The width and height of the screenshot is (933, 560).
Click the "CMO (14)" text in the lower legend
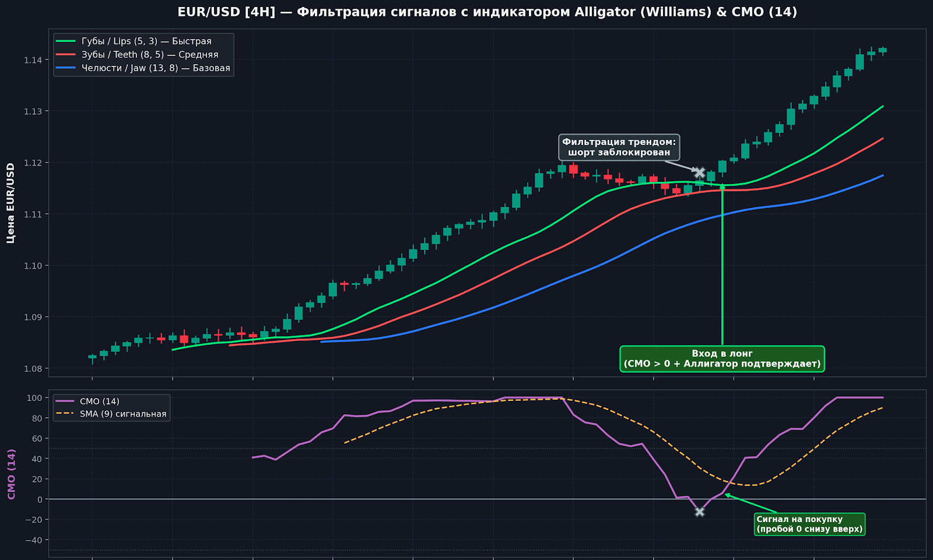[x=100, y=401]
